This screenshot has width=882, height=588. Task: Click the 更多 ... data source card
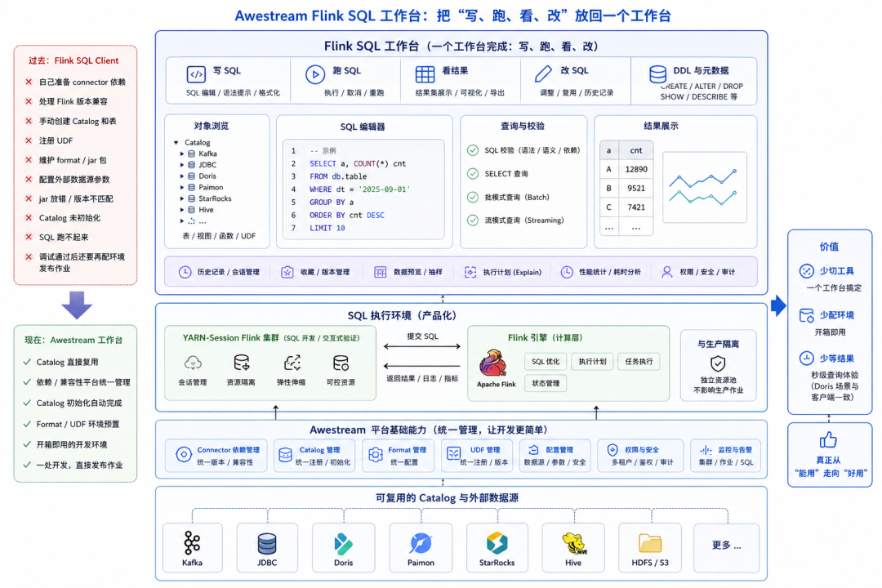tap(726, 547)
